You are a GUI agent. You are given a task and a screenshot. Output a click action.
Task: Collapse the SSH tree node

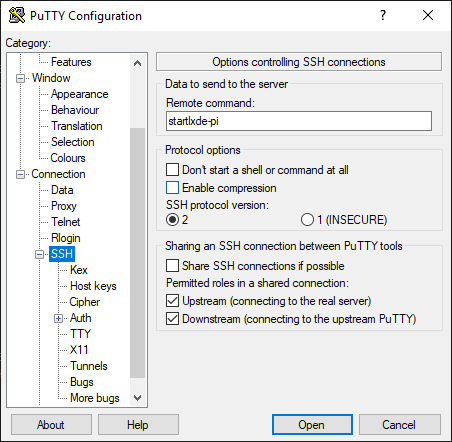pyautogui.click(x=39, y=254)
